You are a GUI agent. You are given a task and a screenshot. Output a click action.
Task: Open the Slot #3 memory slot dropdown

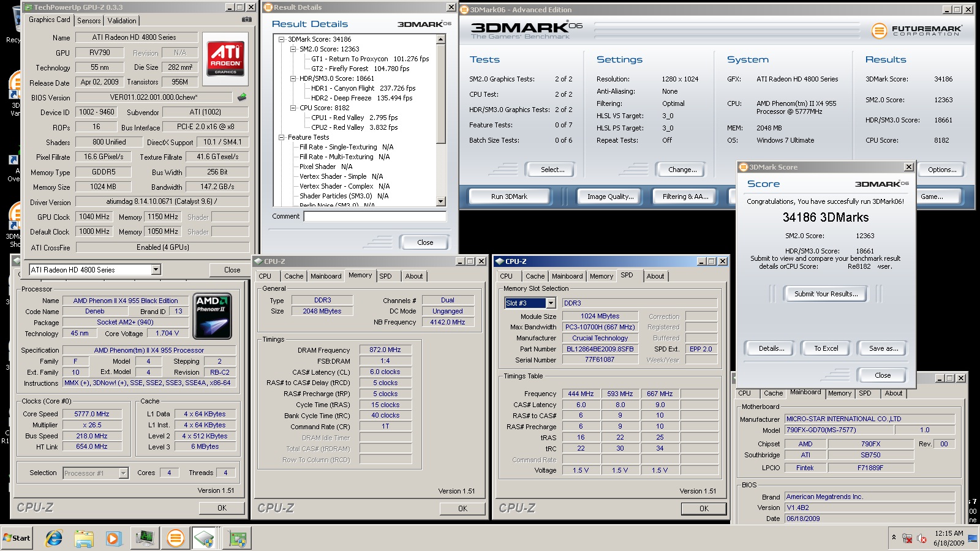click(x=551, y=303)
